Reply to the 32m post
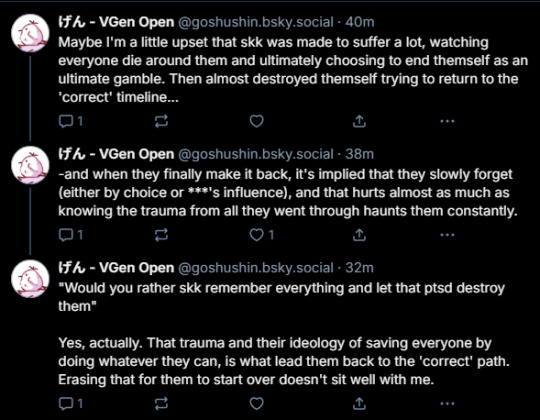This screenshot has width=540, height=420. pyautogui.click(x=71, y=403)
